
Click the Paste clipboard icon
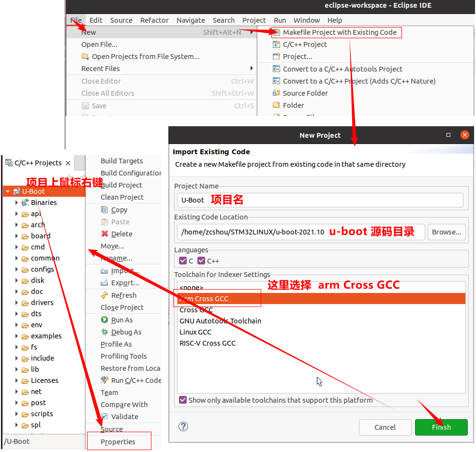(x=104, y=222)
